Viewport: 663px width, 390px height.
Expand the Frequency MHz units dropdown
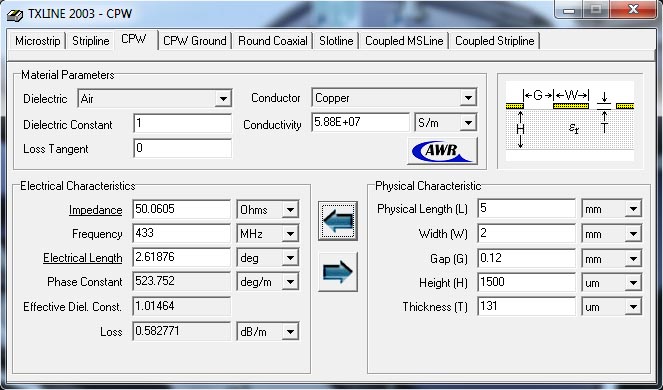pos(290,234)
